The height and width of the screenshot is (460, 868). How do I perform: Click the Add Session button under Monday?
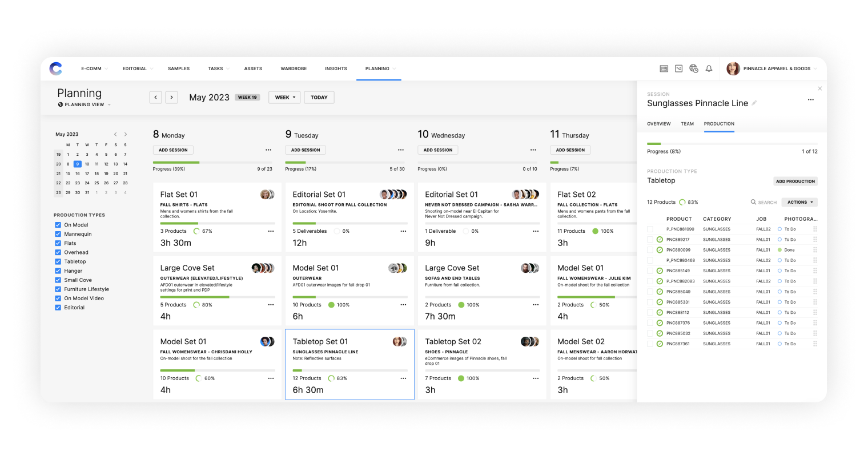pyautogui.click(x=173, y=150)
